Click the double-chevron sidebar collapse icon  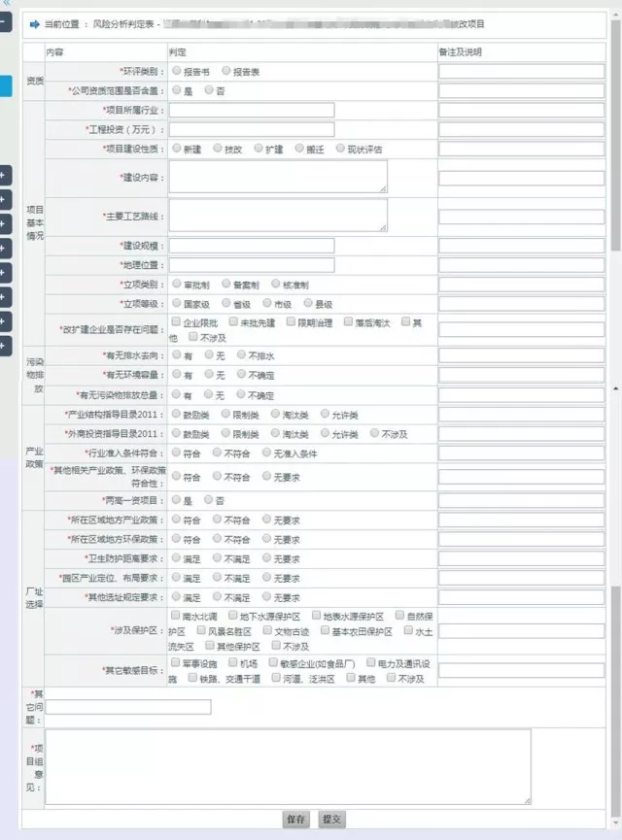point(6,4)
